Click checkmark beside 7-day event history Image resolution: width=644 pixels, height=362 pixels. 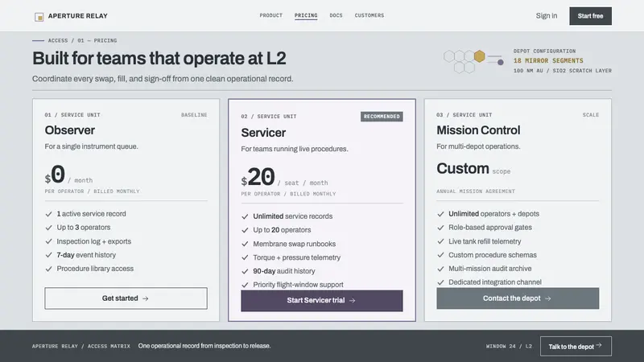(49, 255)
